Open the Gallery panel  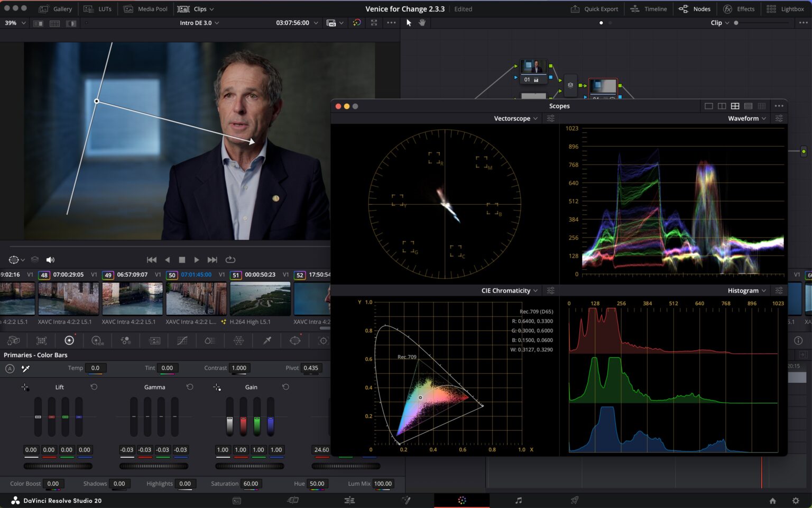[x=56, y=9]
